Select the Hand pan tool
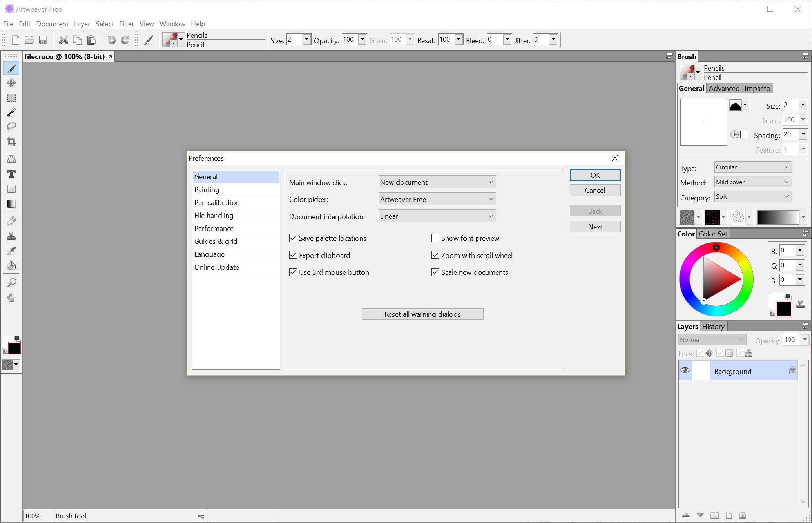 (11, 298)
